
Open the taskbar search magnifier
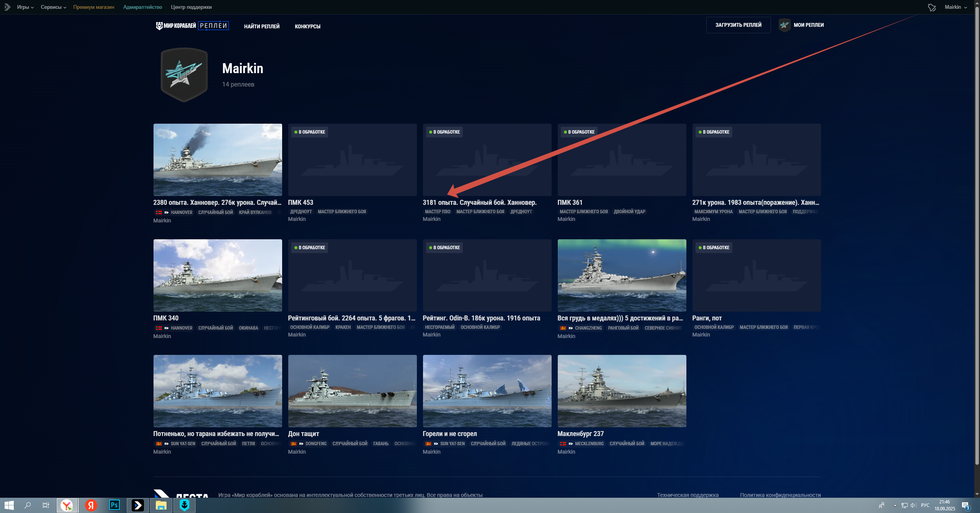click(28, 505)
